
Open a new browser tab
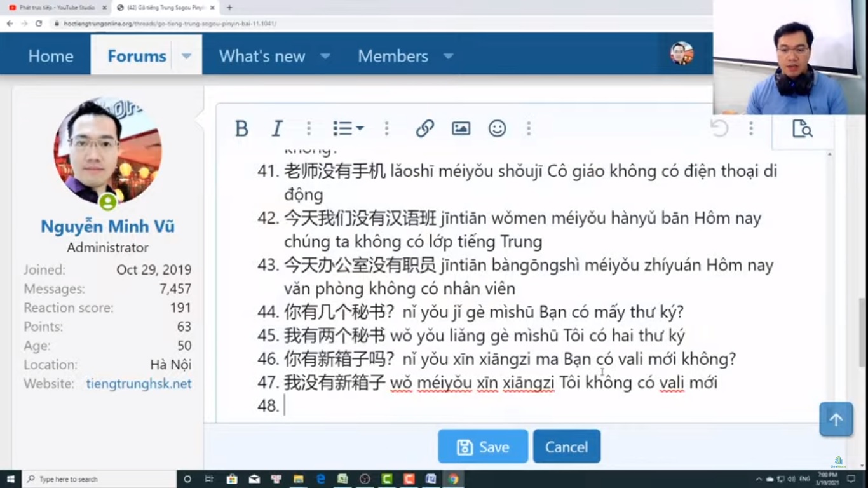229,8
